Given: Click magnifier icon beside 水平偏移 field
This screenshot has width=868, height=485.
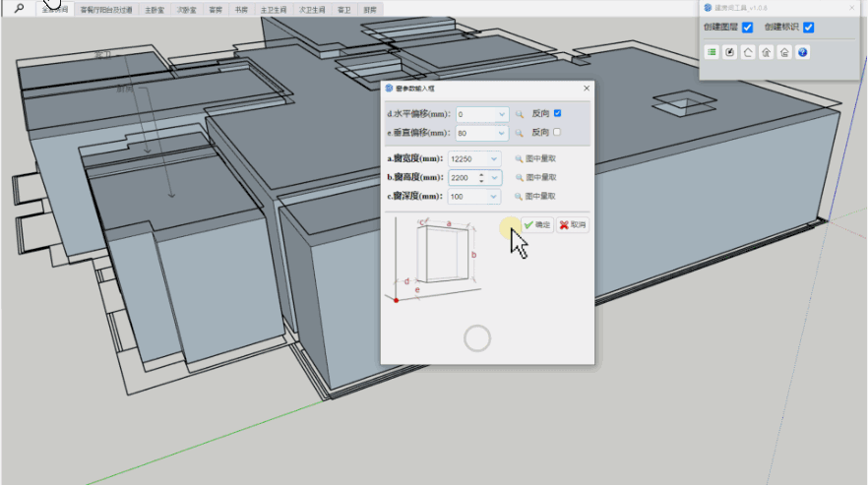Looking at the screenshot, I should 520,114.
